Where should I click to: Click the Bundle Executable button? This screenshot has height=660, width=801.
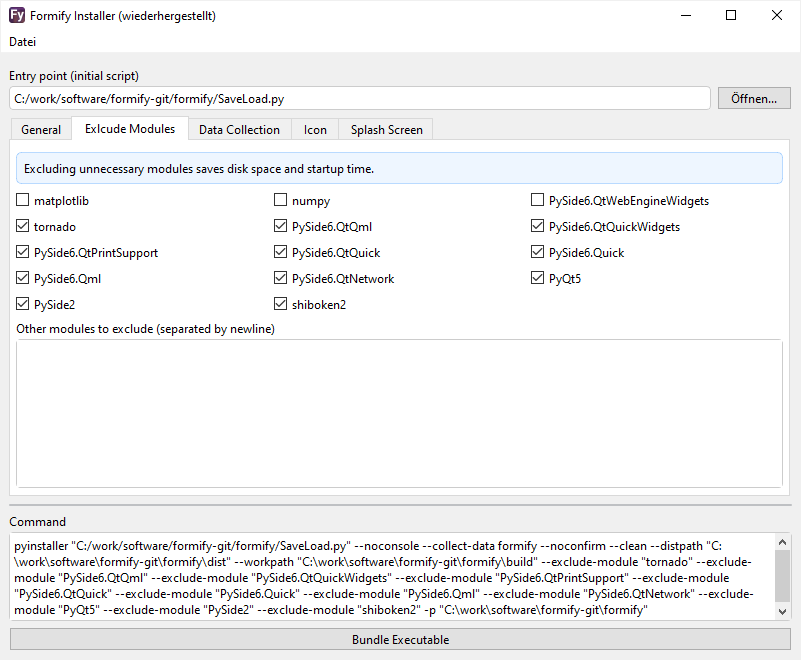[400, 639]
